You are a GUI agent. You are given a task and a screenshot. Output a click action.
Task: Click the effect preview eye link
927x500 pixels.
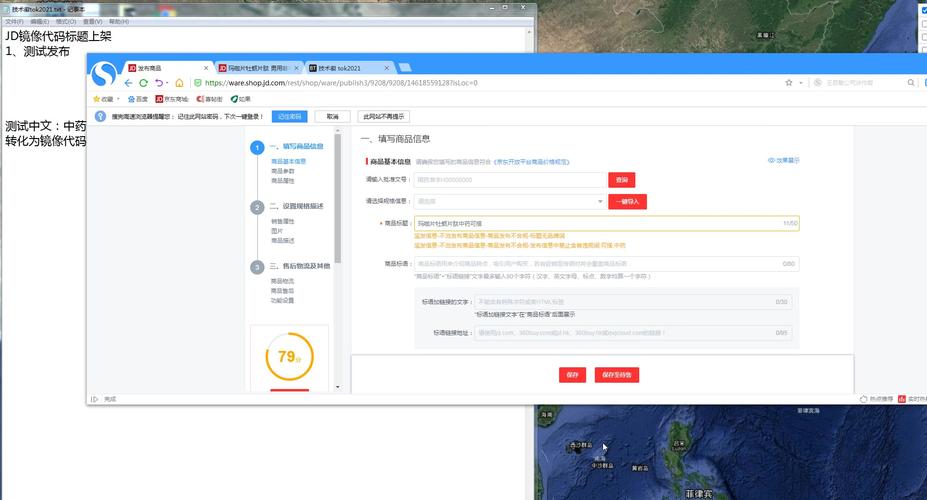pyautogui.click(x=783, y=160)
